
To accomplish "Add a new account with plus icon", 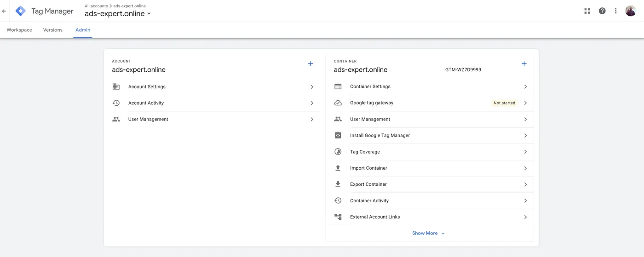I will coord(310,64).
